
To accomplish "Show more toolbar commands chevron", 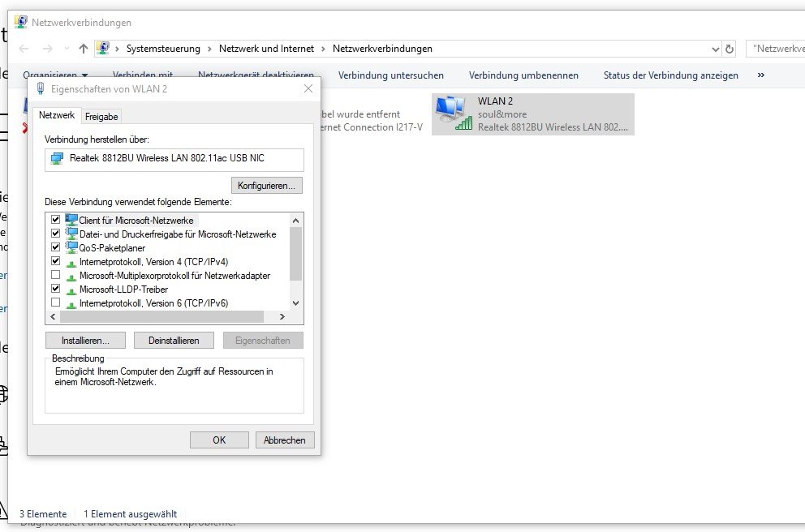I will (761, 75).
